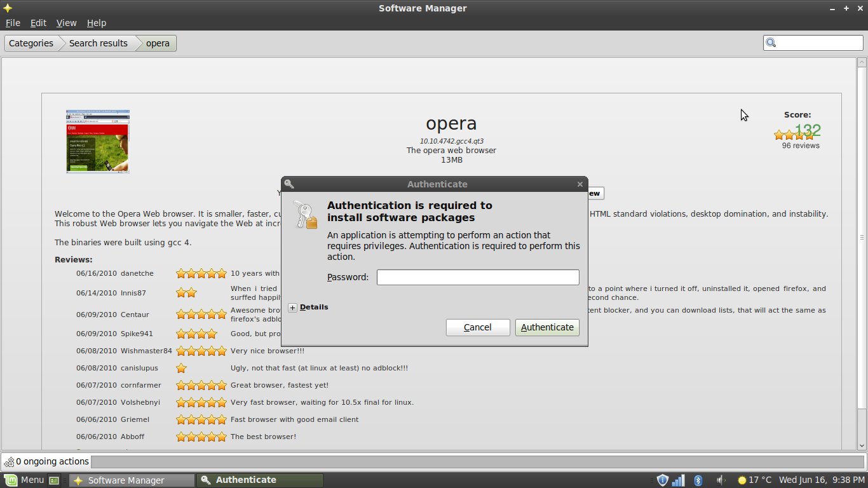Click the star rating under Score
This screenshot has height=488, width=868.
pyautogui.click(x=794, y=135)
